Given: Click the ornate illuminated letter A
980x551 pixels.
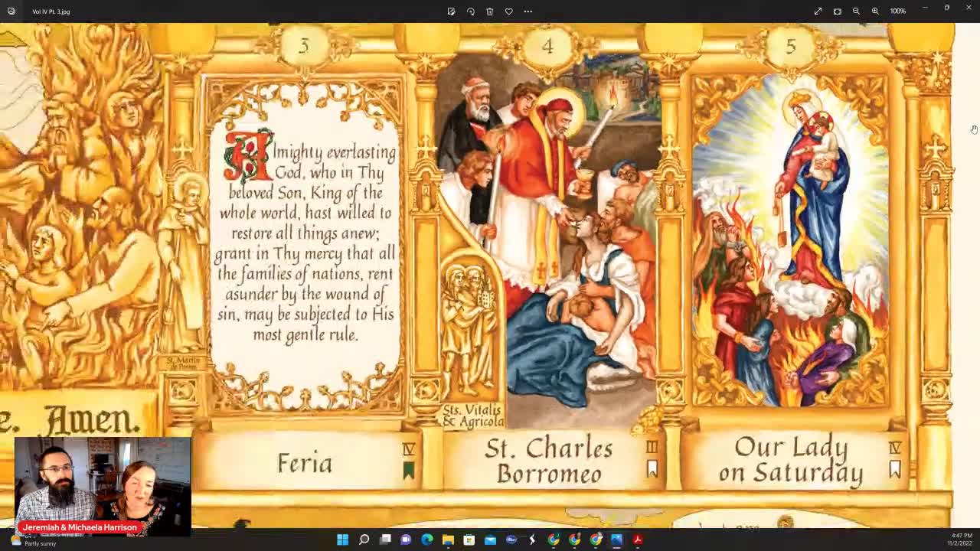Looking at the screenshot, I should click(249, 155).
